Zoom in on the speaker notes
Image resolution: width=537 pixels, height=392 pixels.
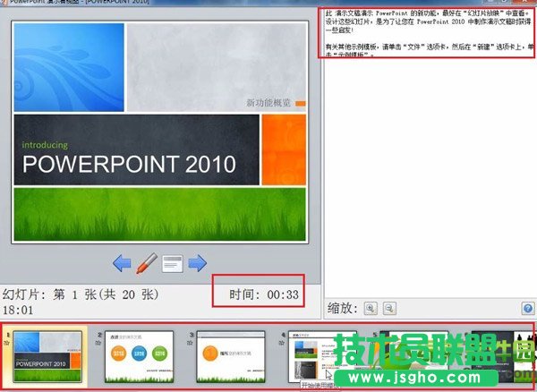[x=371, y=307]
